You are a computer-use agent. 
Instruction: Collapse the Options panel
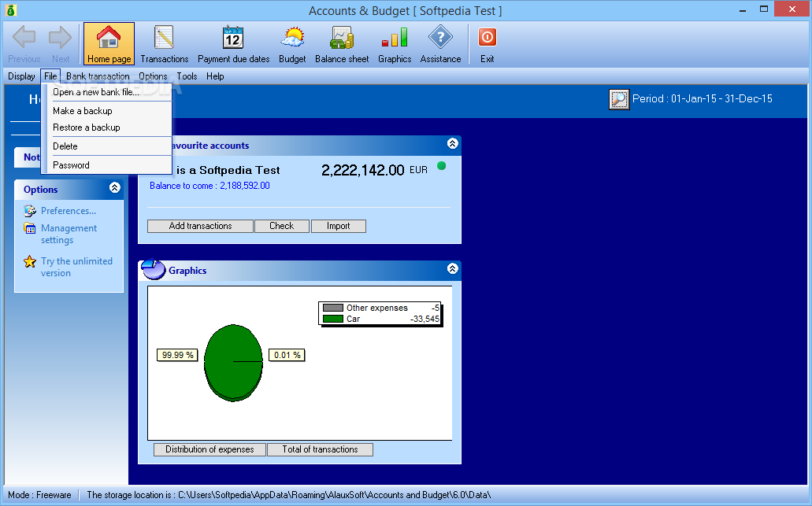114,188
